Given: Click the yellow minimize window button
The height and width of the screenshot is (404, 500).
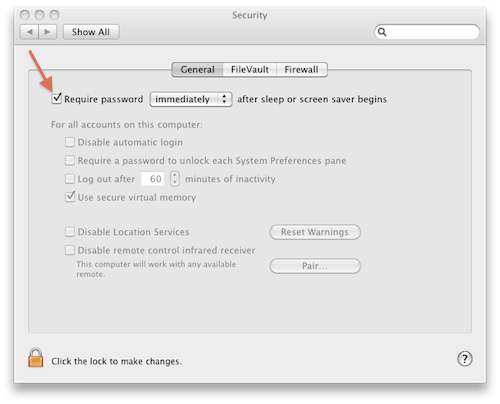Looking at the screenshot, I should tap(40, 15).
